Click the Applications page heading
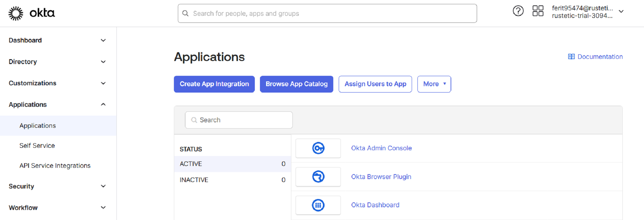The width and height of the screenshot is (644, 220). click(209, 57)
